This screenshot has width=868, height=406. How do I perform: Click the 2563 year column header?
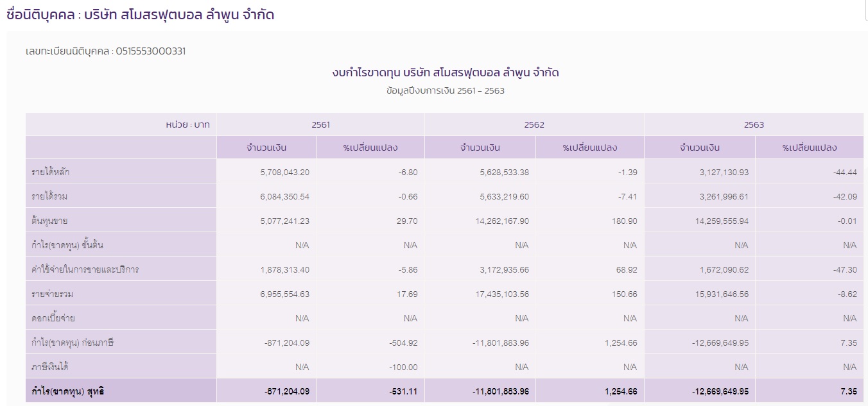point(753,124)
